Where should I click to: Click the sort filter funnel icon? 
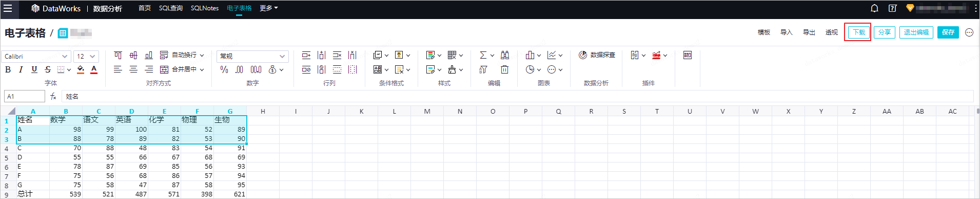pyautogui.click(x=483, y=69)
